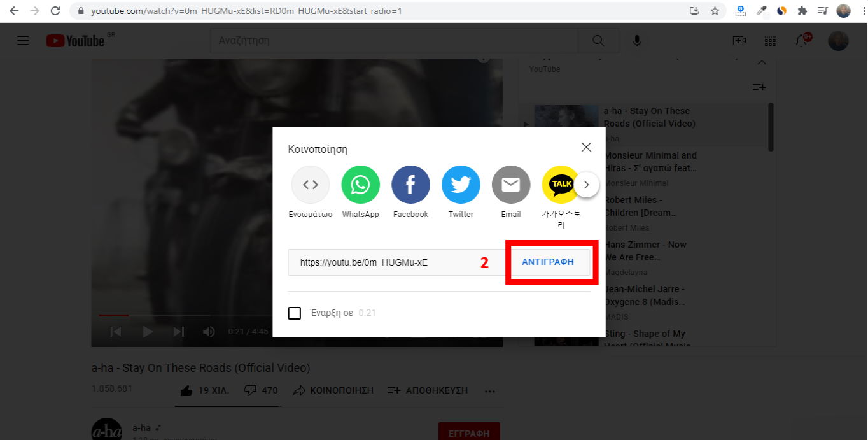Open the more actions three-dot menu
The width and height of the screenshot is (868, 440).
pos(489,391)
